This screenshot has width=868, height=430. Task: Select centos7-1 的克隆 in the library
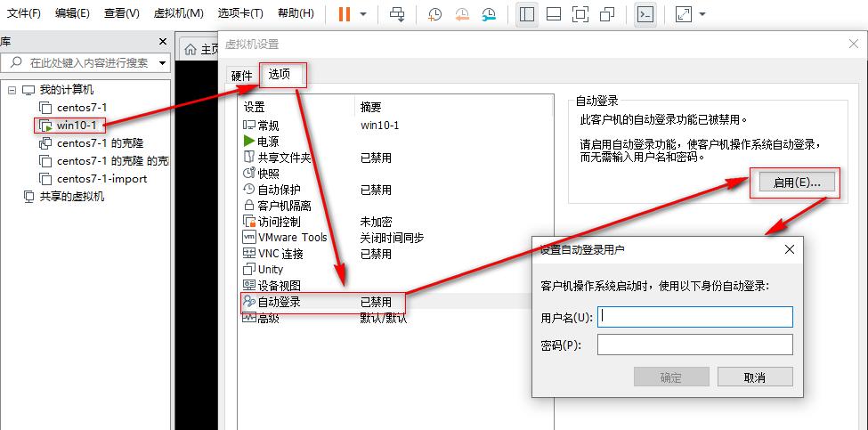click(x=100, y=143)
